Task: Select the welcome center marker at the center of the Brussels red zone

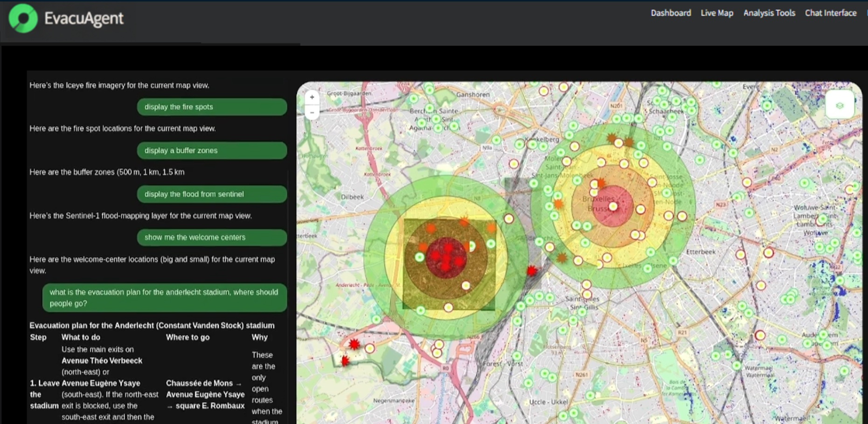Action: click(613, 206)
